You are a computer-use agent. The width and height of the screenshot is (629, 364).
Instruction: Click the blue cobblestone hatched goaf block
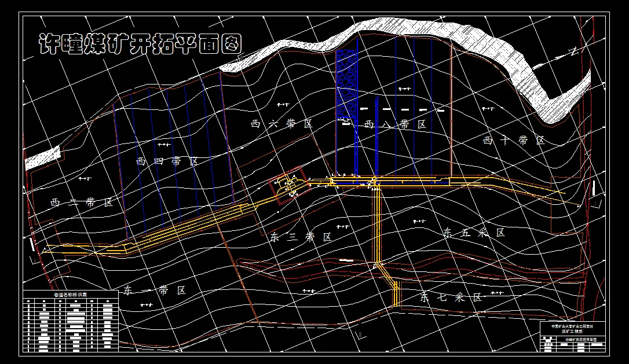346,84
